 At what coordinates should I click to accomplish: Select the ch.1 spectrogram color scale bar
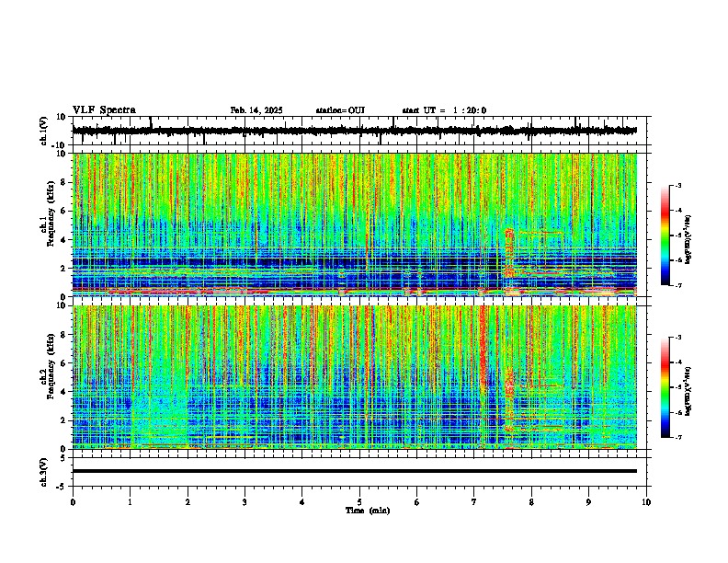665,236
